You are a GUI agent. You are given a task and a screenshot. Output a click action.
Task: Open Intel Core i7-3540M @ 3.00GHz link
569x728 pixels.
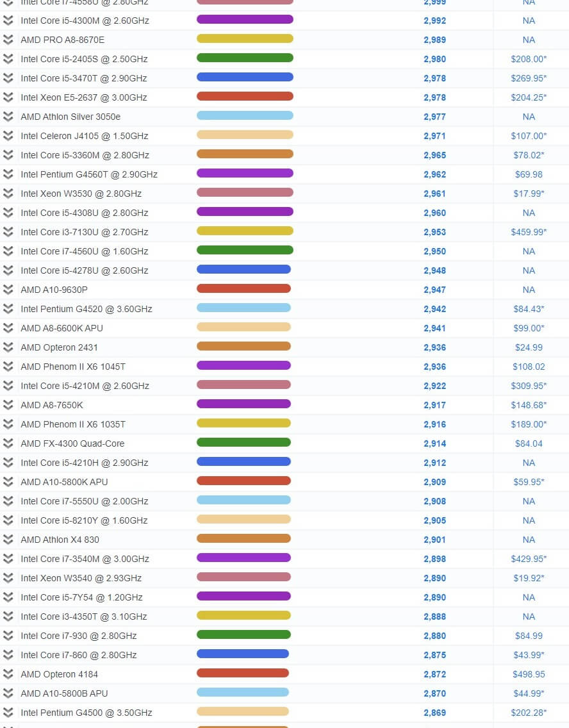(85, 559)
